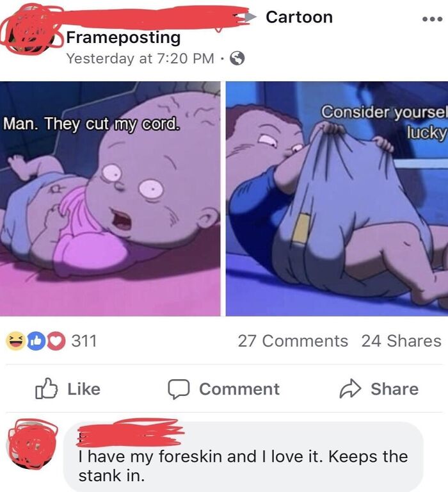
Task: Click the redacted commenter name
Action: coord(130,432)
